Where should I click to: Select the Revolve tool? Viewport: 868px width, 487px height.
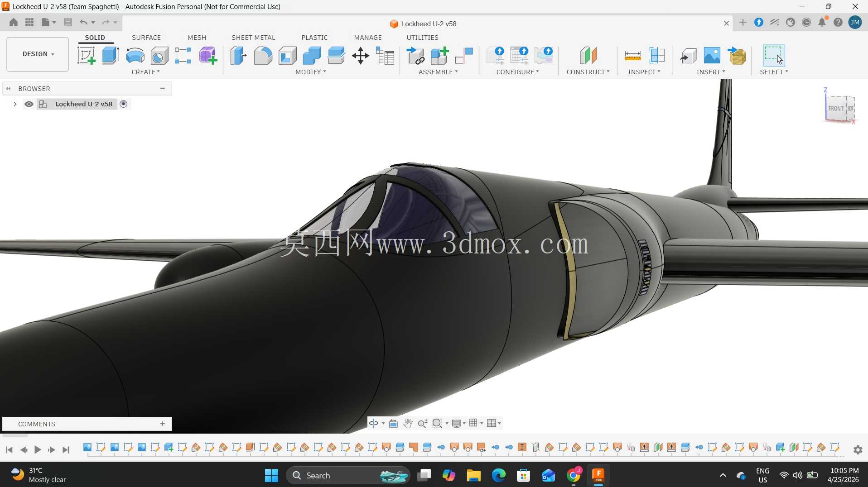[x=135, y=56]
